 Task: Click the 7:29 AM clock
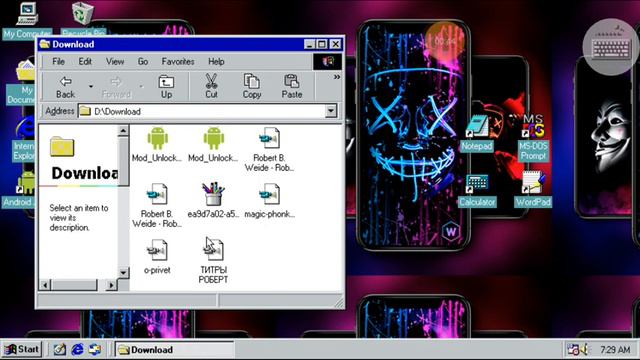click(x=615, y=350)
